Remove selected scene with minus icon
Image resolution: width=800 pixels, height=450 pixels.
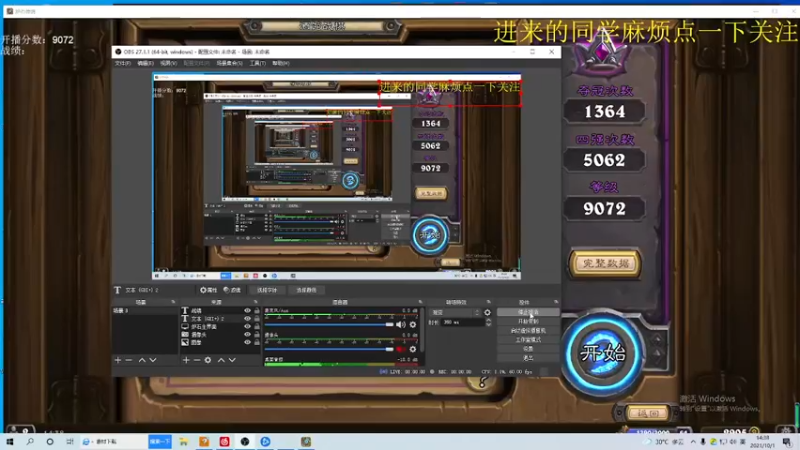pos(129,360)
